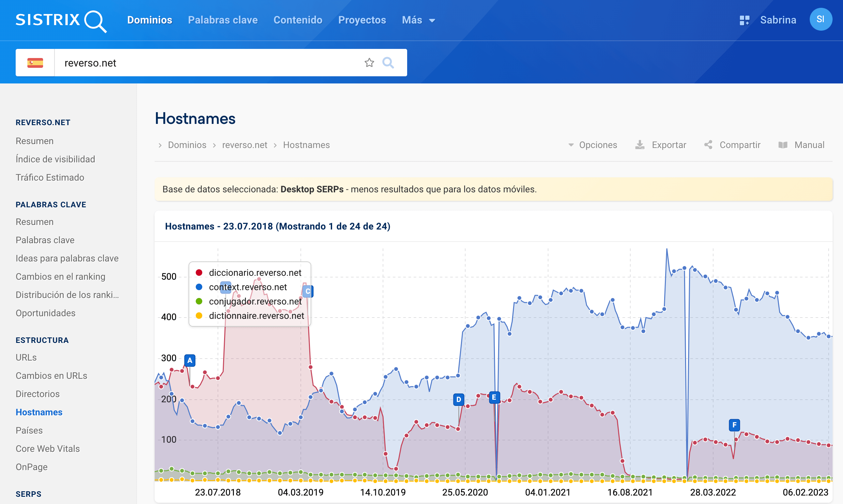
Task: Switch to Palabras clave top tab
Action: 222,20
